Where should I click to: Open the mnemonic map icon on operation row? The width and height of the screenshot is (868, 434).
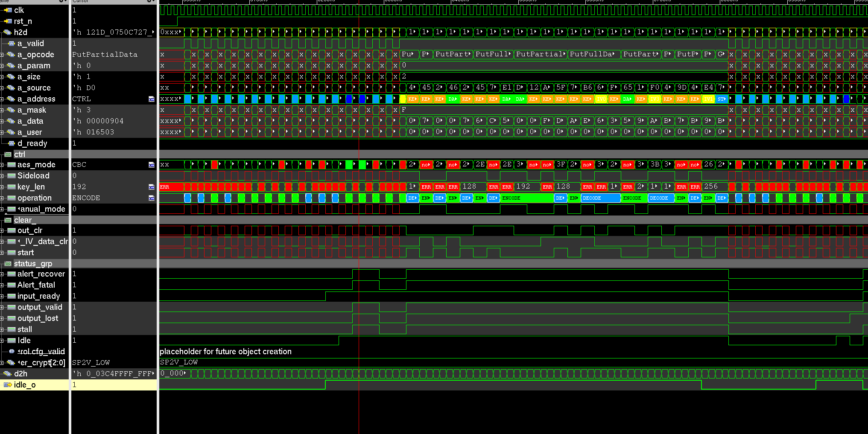tap(152, 198)
